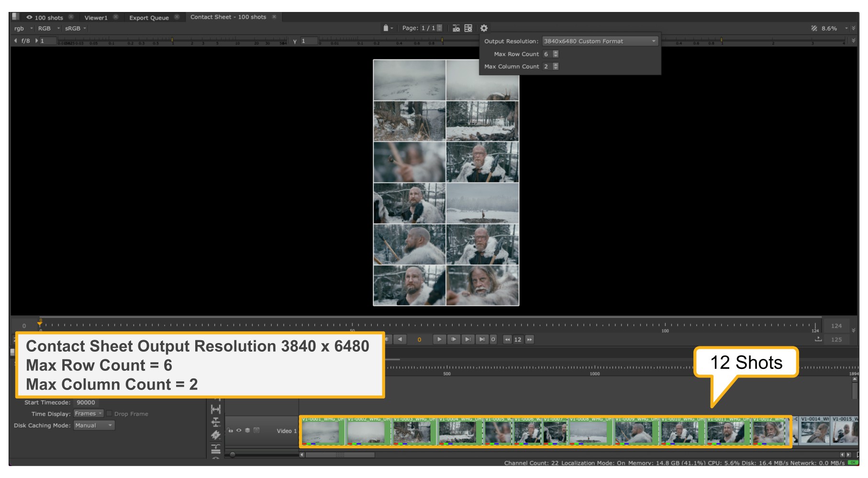Click the tag icon in viewer toolbar

(x=386, y=28)
